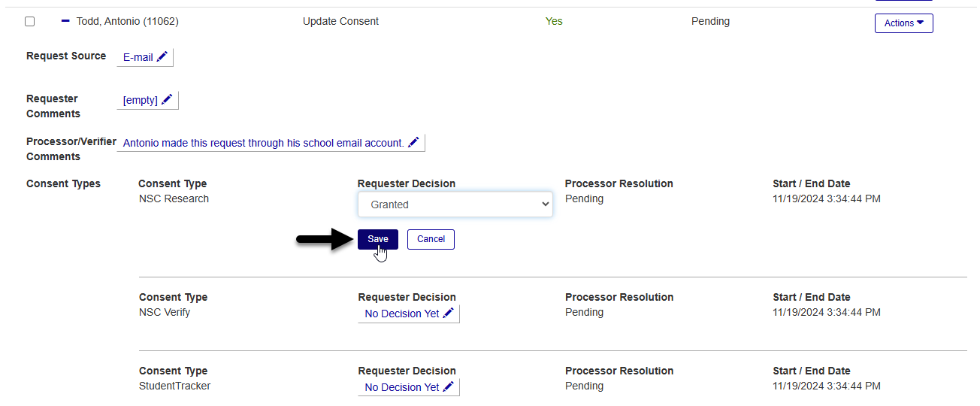Click 'No Decision Yet' text for NSC Verify
The image size is (980, 406).
[402, 314]
